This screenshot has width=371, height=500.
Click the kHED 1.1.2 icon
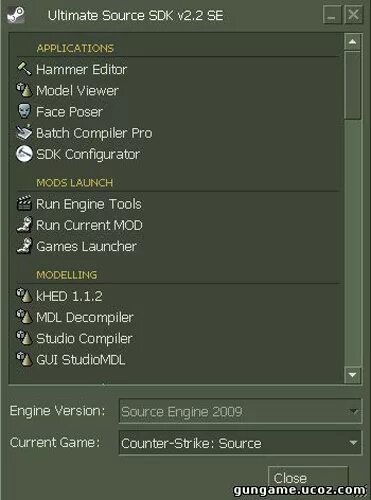click(24, 296)
